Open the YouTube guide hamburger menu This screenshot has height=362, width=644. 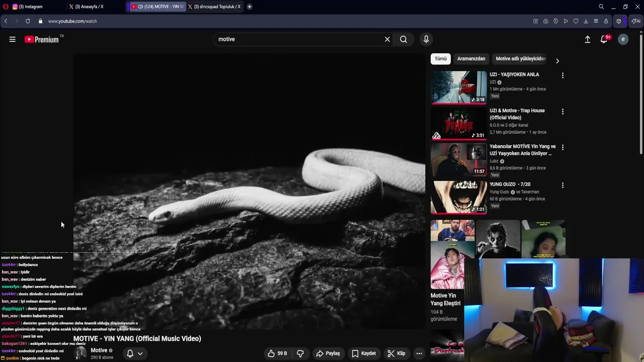click(13, 39)
